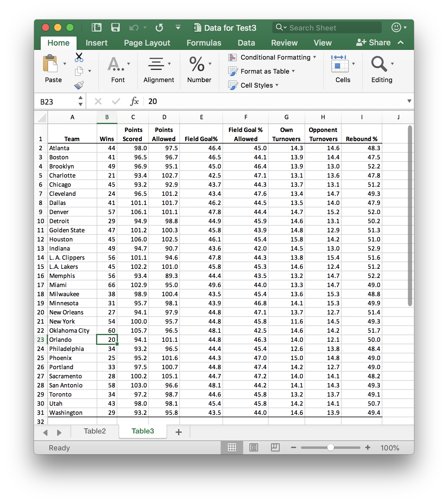Click the zoom in plus icon
Viewport: 448px width, 503px height.
[368, 447]
